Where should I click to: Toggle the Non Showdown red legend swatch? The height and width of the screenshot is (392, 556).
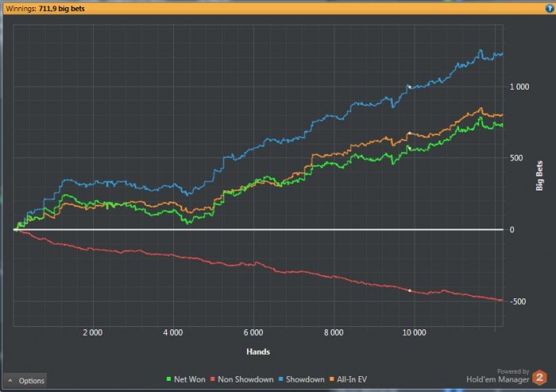pos(213,379)
